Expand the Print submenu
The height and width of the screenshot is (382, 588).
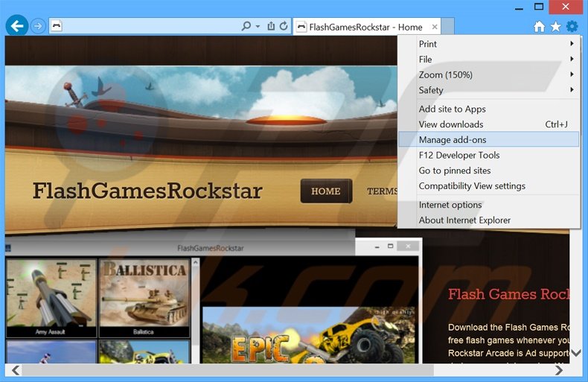pos(488,44)
